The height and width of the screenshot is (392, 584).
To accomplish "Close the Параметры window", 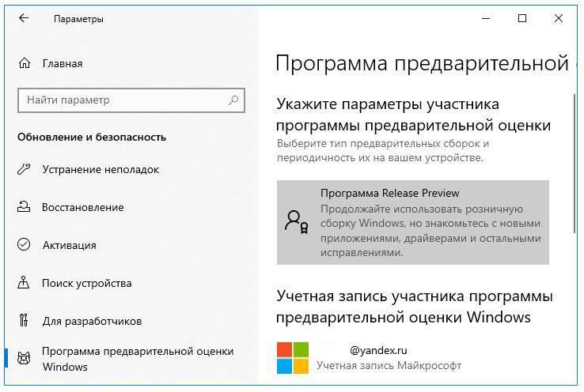I will [x=559, y=18].
